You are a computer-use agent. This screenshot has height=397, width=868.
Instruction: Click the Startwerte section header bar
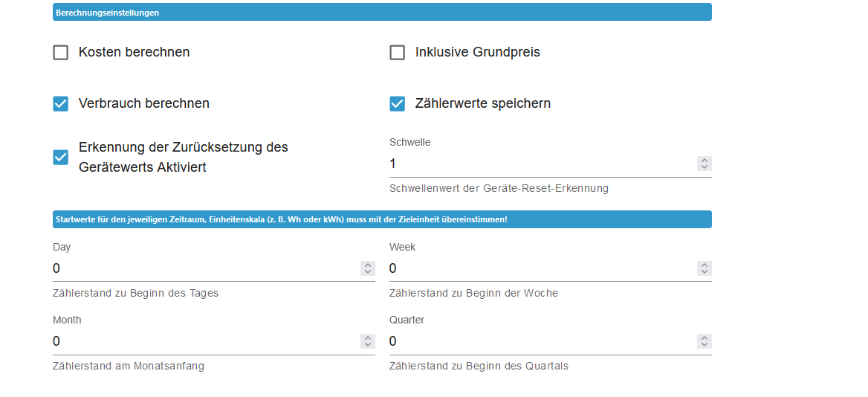[382, 219]
